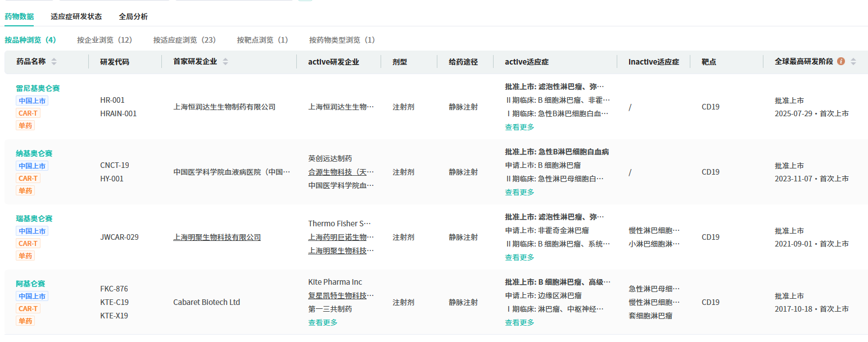Select 按企业浏览（12）view

[105, 40]
